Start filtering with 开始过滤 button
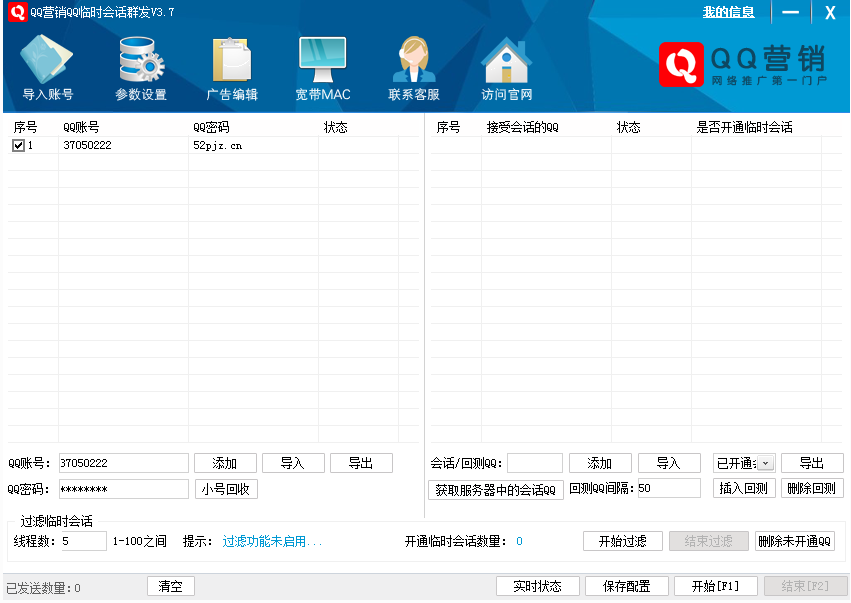Image resolution: width=851 pixels, height=603 pixels. [x=622, y=541]
